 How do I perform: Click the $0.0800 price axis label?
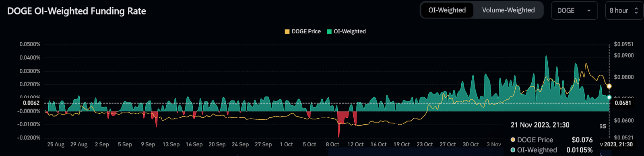click(623, 77)
